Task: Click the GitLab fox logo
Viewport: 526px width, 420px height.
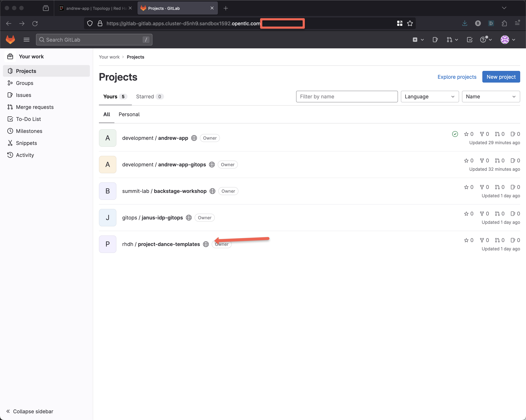Action: (x=10, y=39)
